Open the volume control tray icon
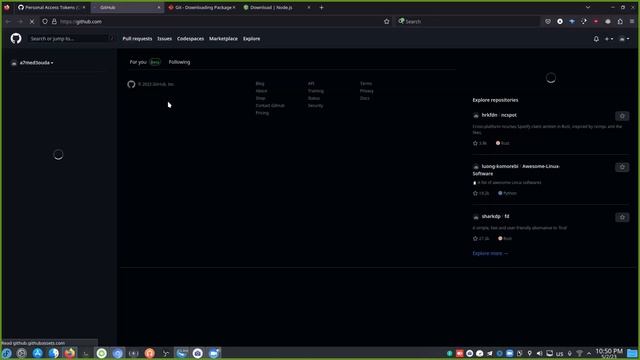 pyautogui.click(x=540, y=353)
